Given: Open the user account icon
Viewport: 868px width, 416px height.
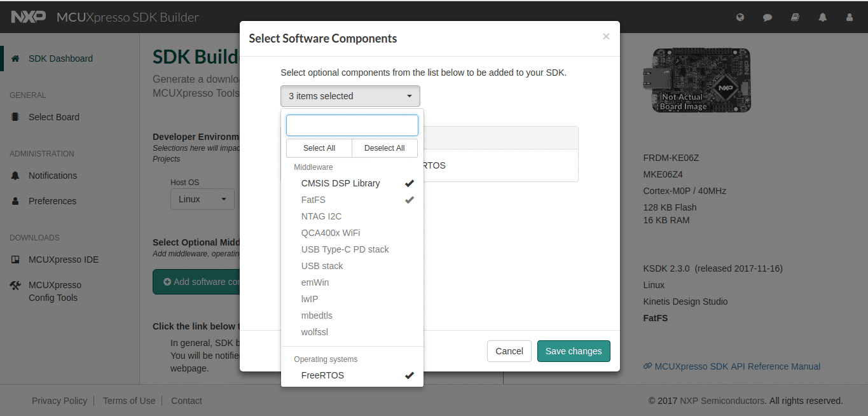Looking at the screenshot, I should [x=850, y=18].
